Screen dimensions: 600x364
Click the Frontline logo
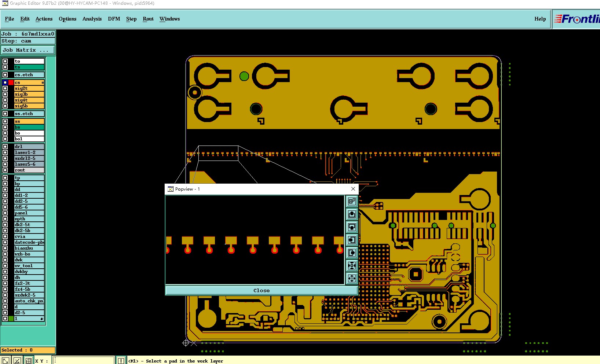click(x=577, y=19)
